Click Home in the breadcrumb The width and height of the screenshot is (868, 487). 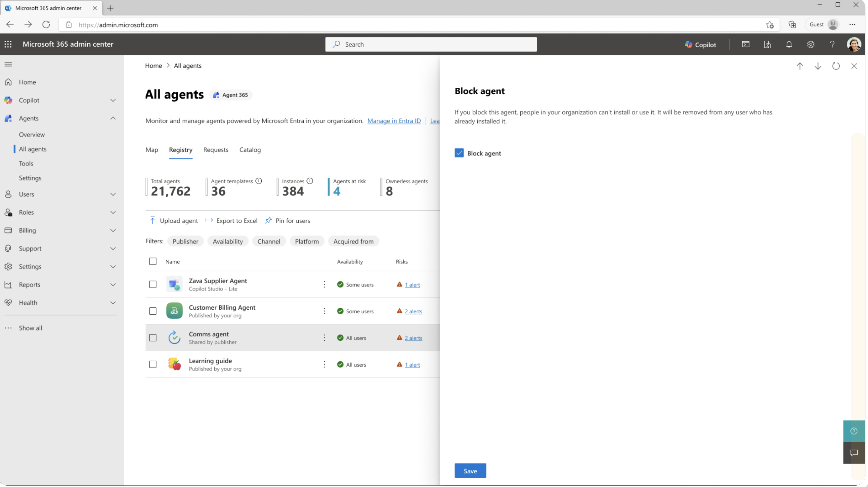coord(153,66)
